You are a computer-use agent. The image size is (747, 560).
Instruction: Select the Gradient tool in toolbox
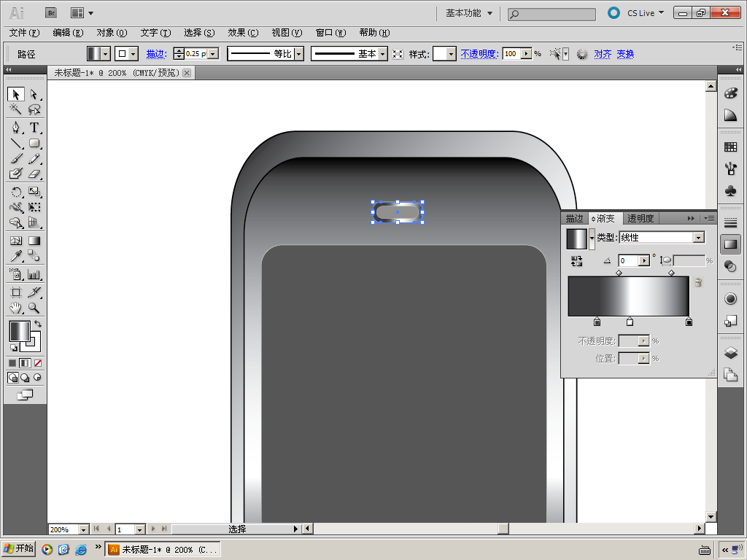(34, 241)
